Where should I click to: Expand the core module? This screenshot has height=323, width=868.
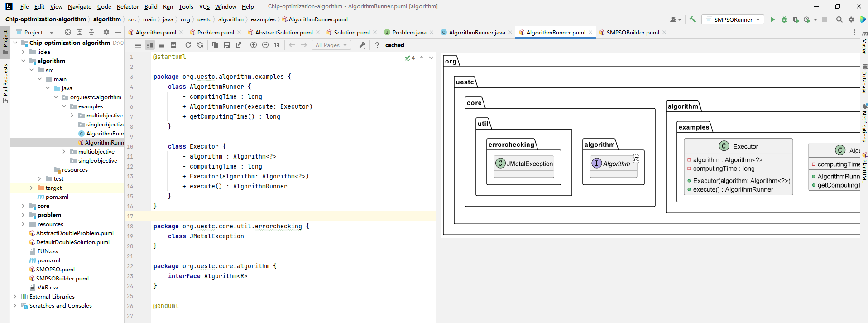coord(24,206)
